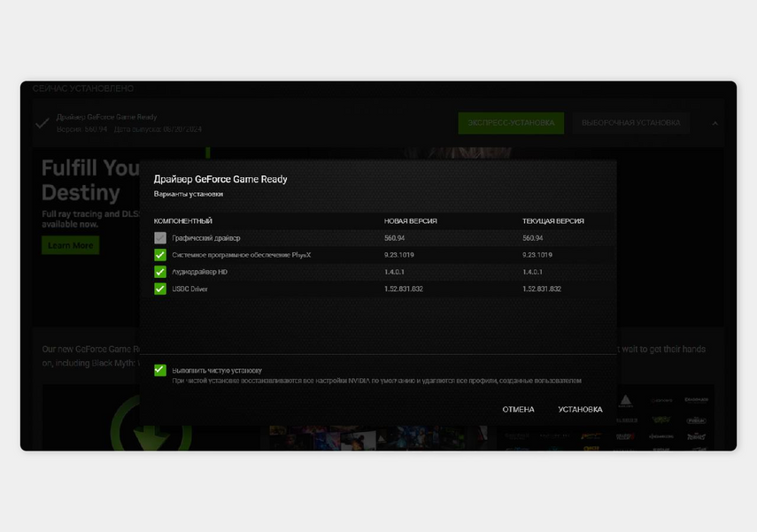Click the Дата выпуска: 08/20/2024 text

tap(158, 129)
